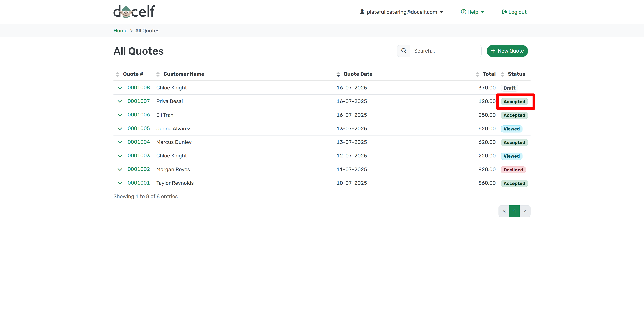Click customer name Eli Tran
The image size is (644, 311).
(165, 115)
